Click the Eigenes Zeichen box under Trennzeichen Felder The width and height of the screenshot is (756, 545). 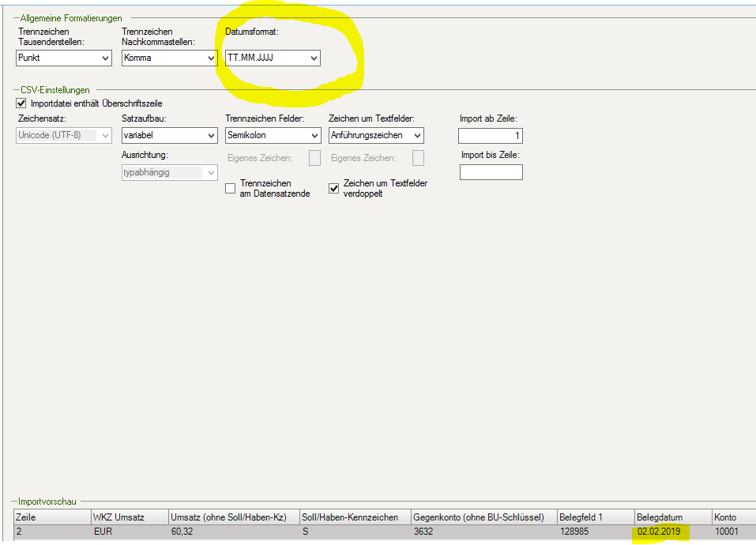pos(315,158)
